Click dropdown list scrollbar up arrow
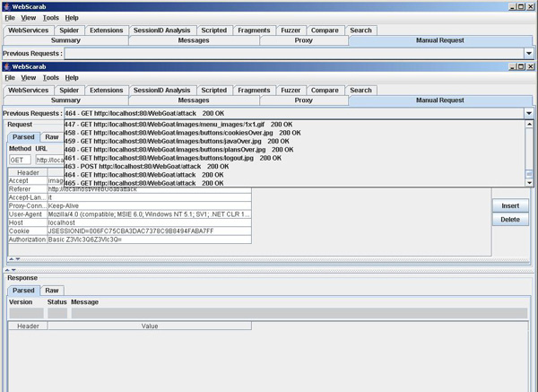Image resolution: width=538 pixels, height=392 pixels. point(529,124)
